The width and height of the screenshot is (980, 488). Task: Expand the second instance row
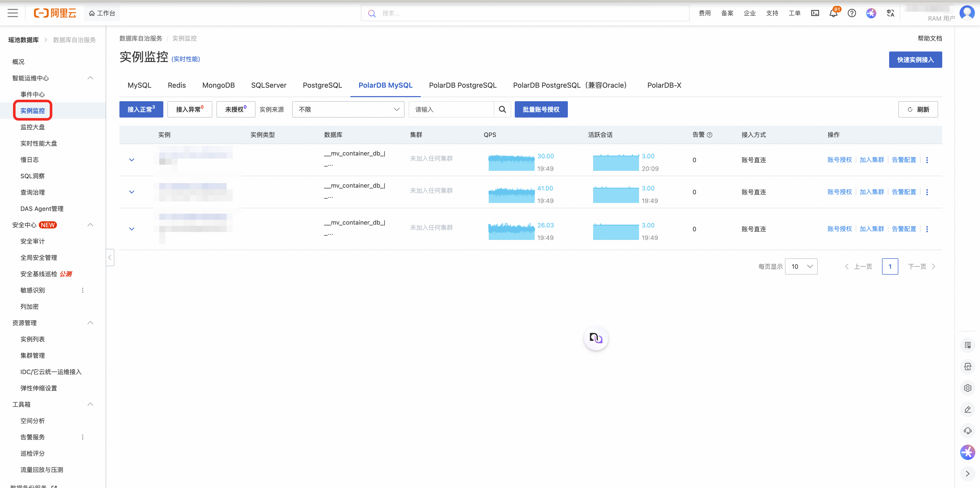(x=132, y=192)
